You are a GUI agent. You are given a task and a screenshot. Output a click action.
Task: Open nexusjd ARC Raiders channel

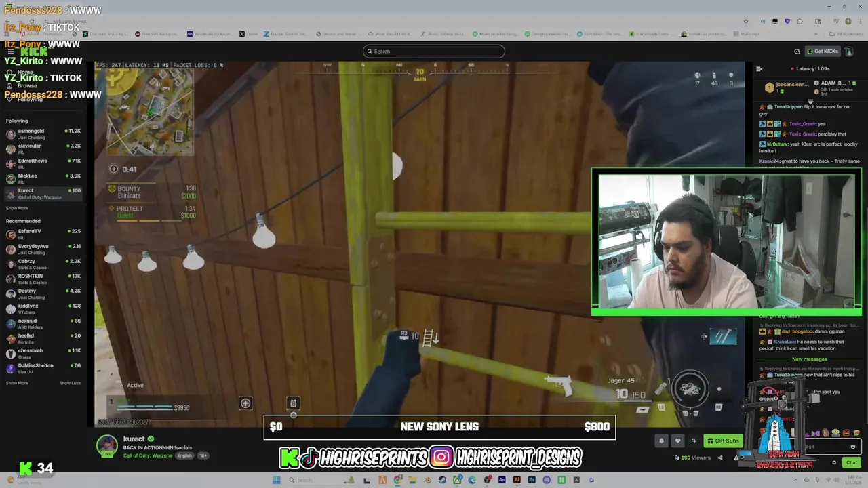(43, 324)
